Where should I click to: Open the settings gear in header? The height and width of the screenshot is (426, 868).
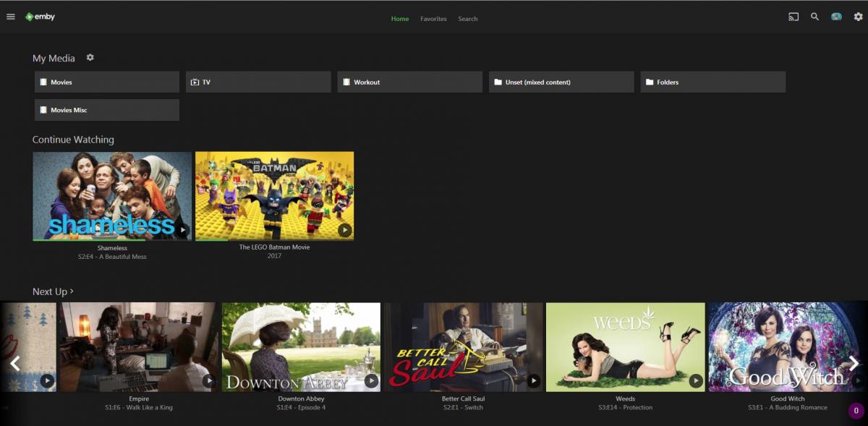(x=858, y=17)
